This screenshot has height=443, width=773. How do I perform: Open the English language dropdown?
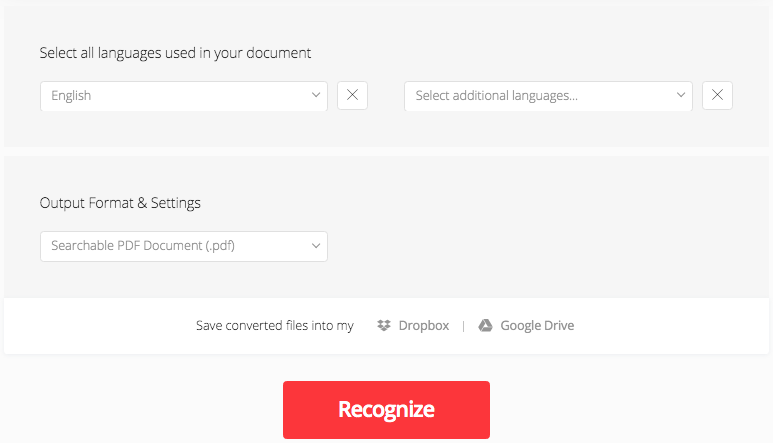pyautogui.click(x=183, y=96)
